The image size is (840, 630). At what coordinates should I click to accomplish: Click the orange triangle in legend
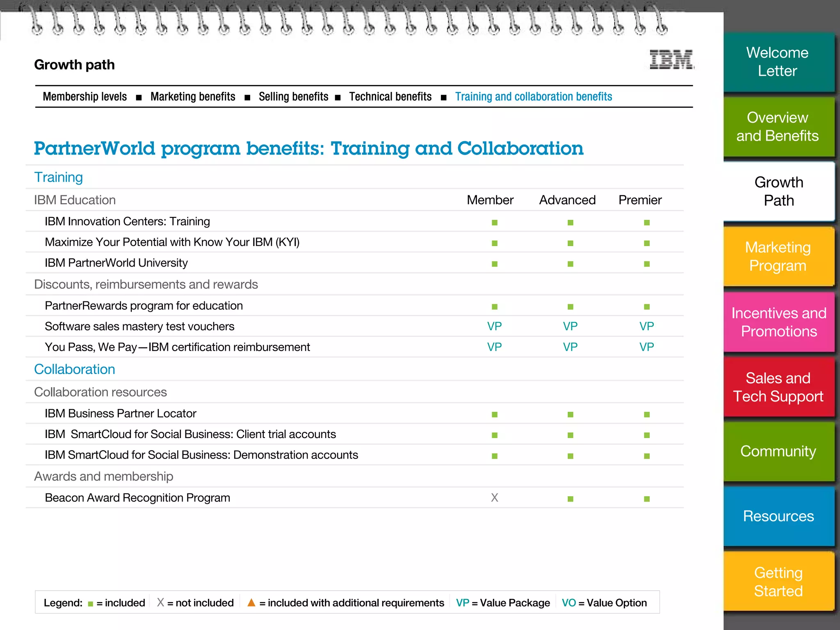(251, 603)
